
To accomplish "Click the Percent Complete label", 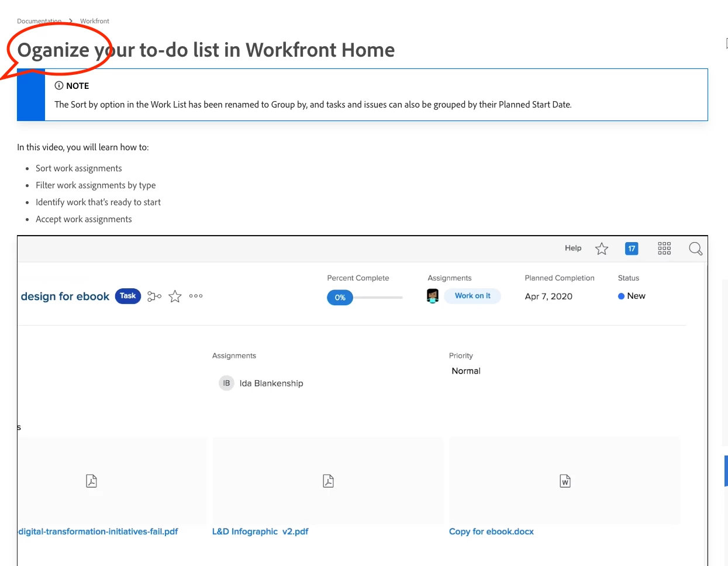I will [x=358, y=278].
